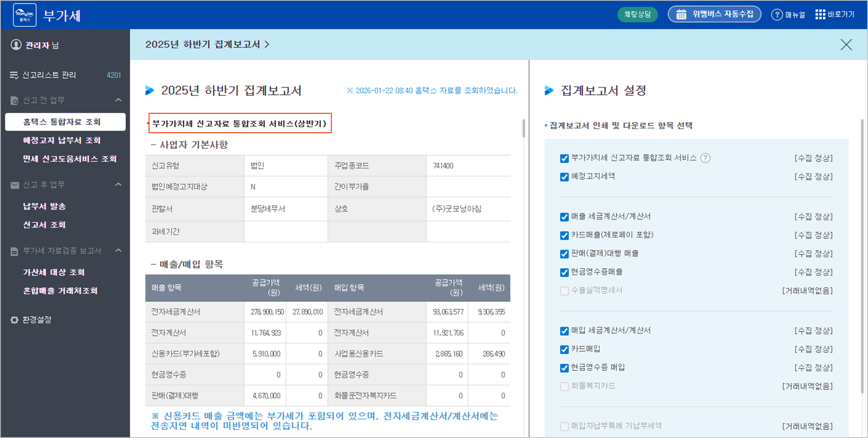Collapse the 신고 전 업무 section
This screenshot has width=868, height=438.
coord(118,100)
